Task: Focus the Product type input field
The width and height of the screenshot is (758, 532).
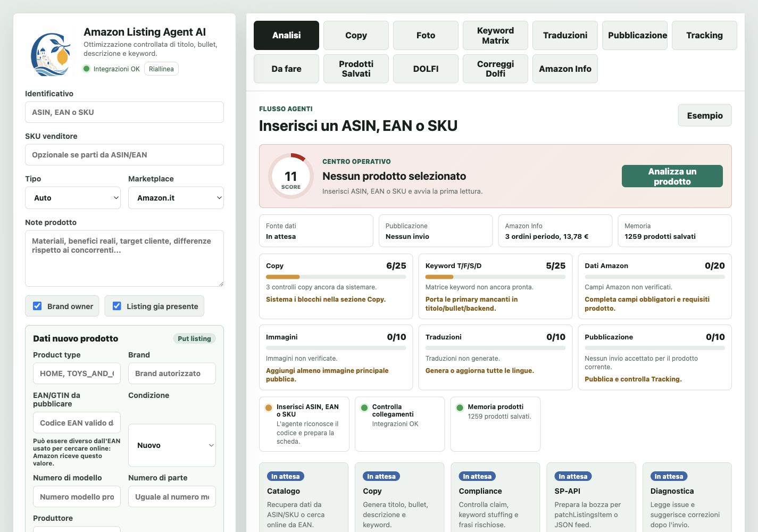Action: [x=77, y=373]
